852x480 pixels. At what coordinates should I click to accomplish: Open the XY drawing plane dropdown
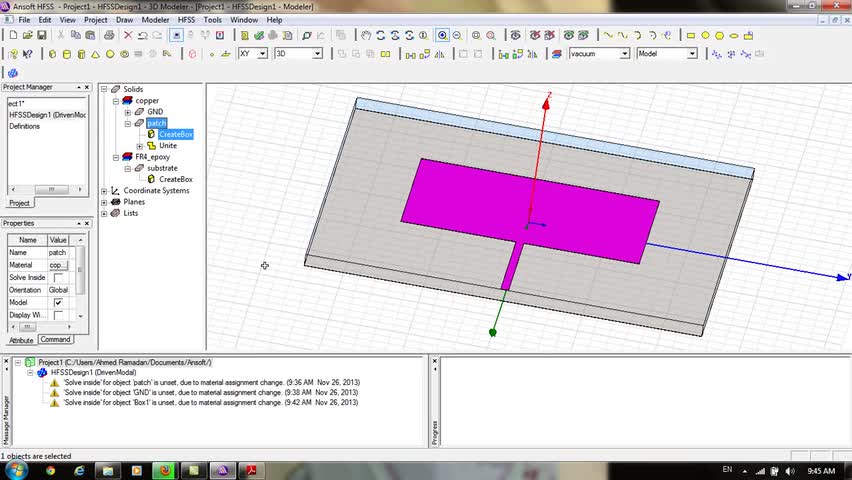[263, 53]
